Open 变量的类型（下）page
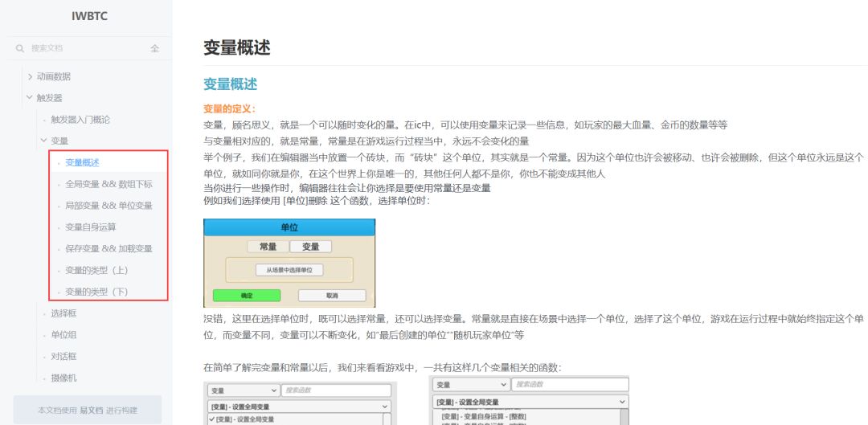 (x=96, y=292)
